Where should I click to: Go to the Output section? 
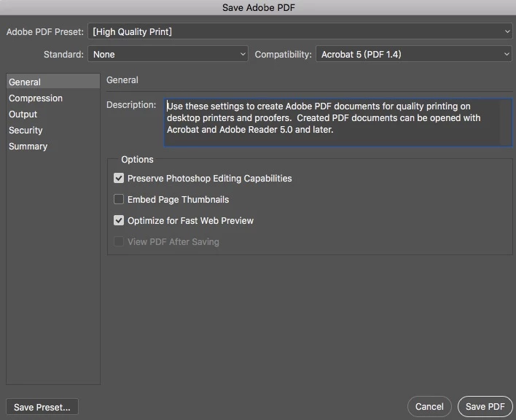(x=53, y=114)
